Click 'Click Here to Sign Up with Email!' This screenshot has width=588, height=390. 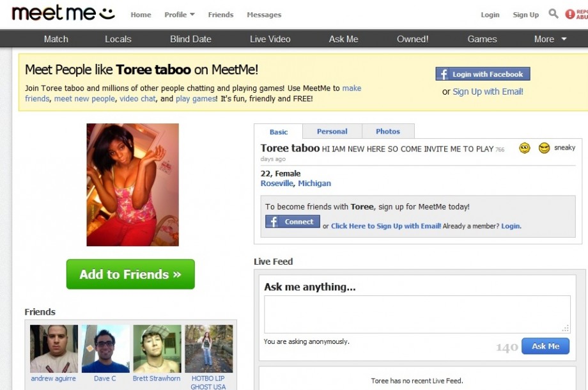click(x=386, y=226)
